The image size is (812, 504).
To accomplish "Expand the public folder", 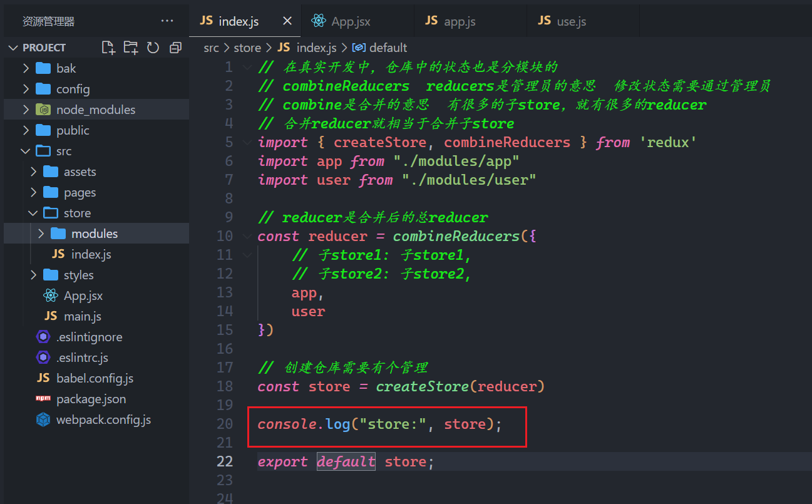I will (26, 130).
